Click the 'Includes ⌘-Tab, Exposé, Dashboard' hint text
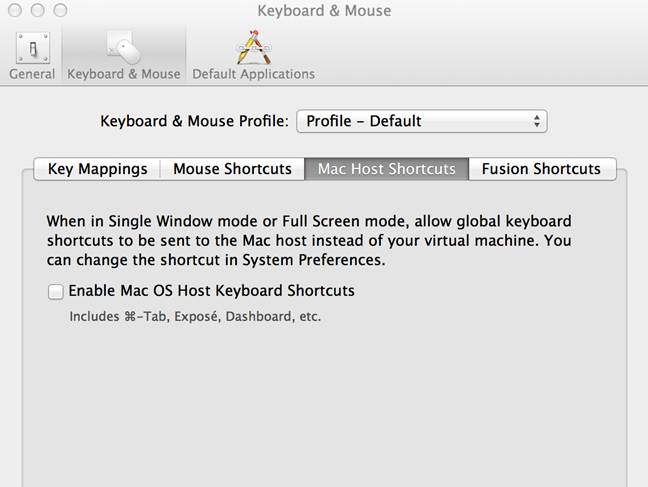648x487 pixels. 195,317
